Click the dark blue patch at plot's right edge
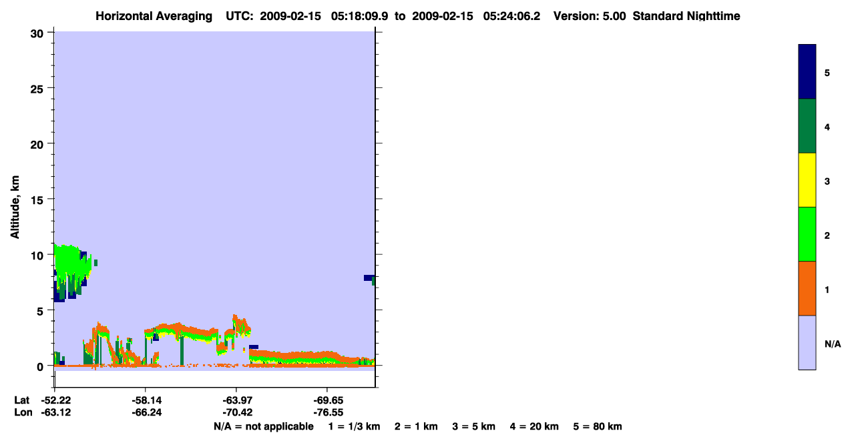 pyautogui.click(x=369, y=278)
